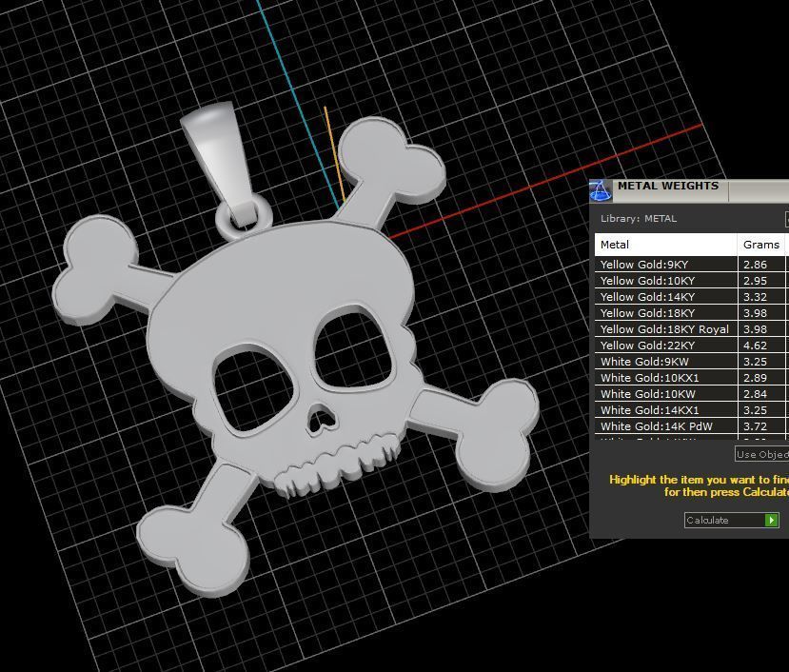Click the 2.84 grams value

(x=756, y=394)
